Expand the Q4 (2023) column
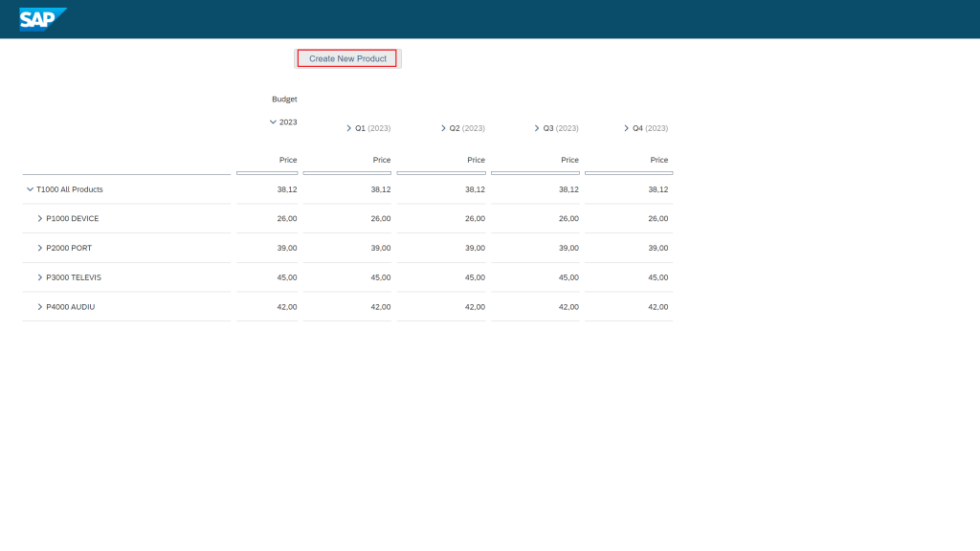Image resolution: width=980 pixels, height=551 pixels. [x=626, y=128]
